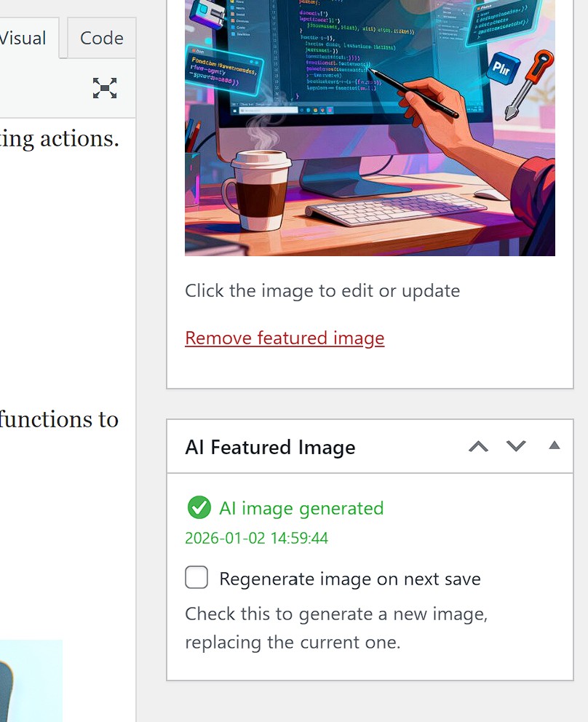Viewport: 588px width, 722px height.
Task: Move AI Featured Image panel down
Action: pyautogui.click(x=516, y=446)
